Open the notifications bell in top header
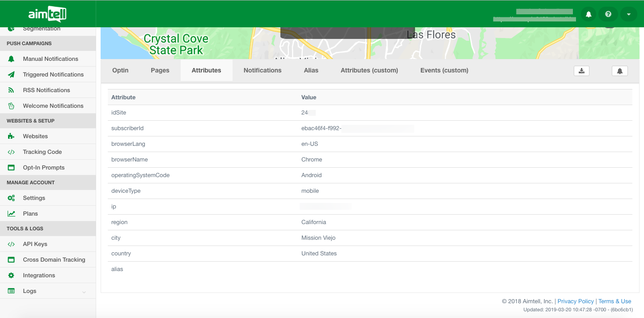This screenshot has width=644, height=318. point(589,14)
